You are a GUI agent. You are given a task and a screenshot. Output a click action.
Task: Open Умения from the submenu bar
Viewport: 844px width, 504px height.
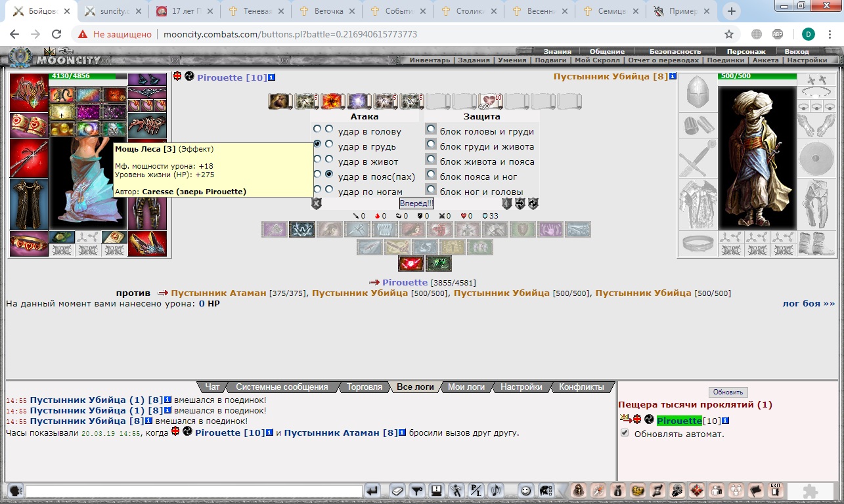click(x=512, y=60)
